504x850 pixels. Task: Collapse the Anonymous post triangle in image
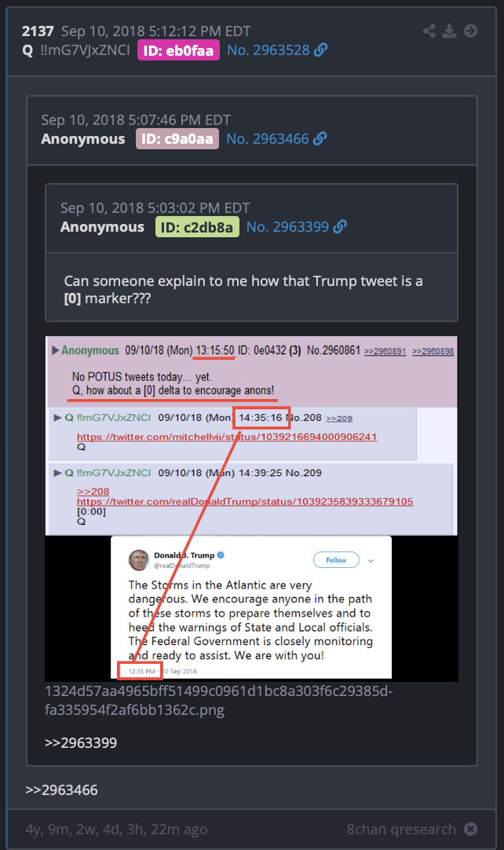click(55, 350)
